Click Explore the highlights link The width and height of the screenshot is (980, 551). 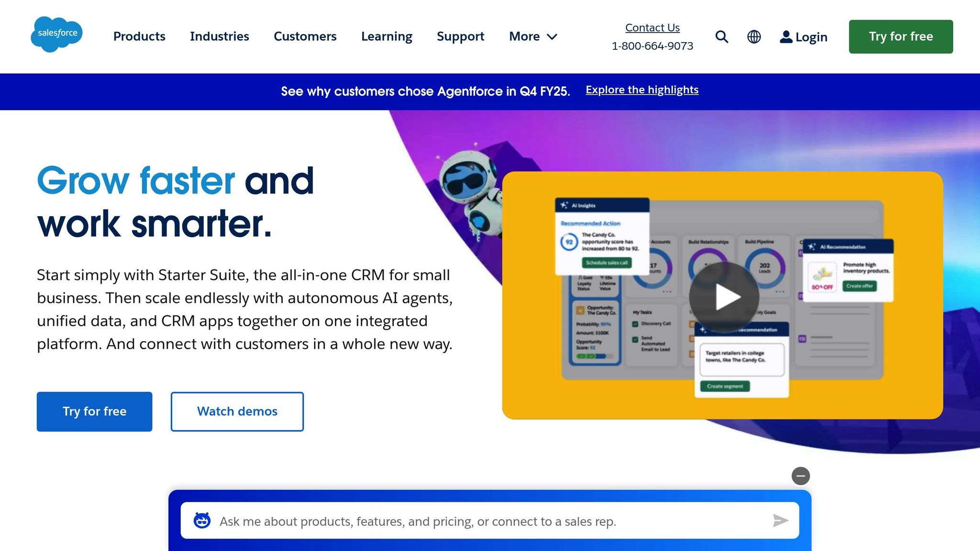(x=642, y=90)
